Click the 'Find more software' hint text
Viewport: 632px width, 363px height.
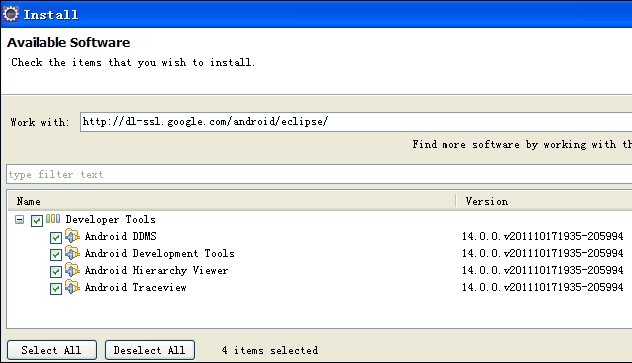(522, 144)
